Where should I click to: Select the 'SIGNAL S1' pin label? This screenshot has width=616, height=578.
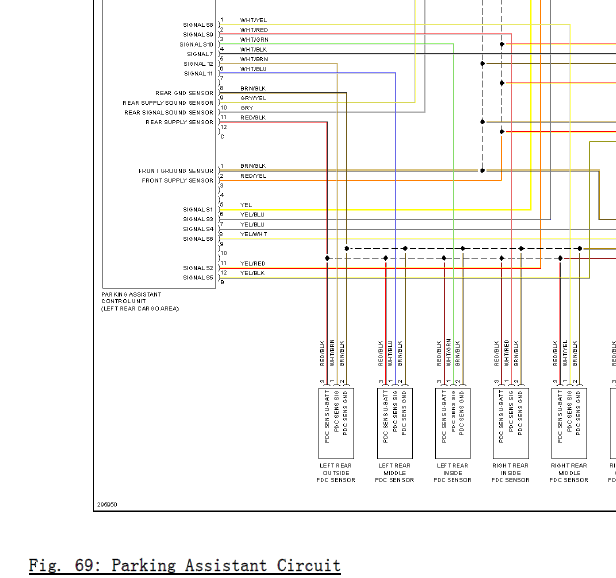coord(198,210)
